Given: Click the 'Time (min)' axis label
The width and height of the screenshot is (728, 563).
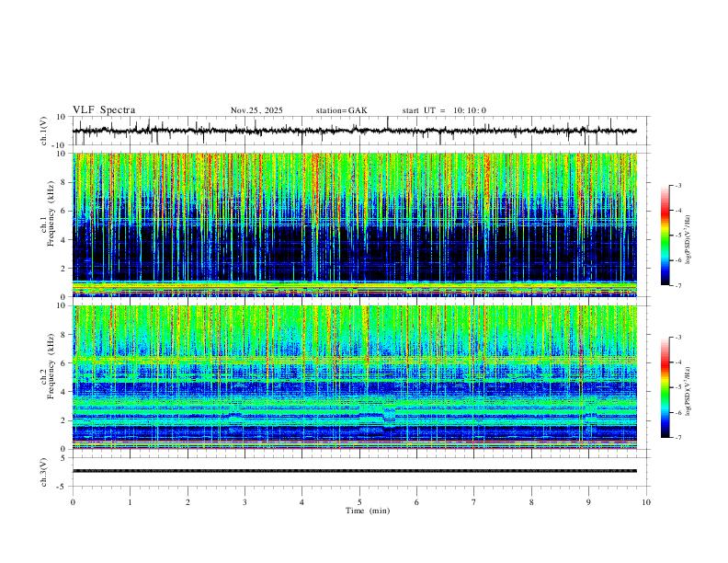Looking at the screenshot, I should coord(368,511).
